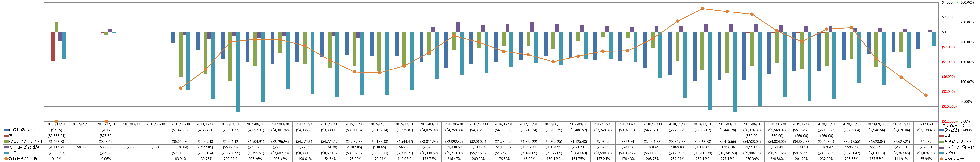Click the ($7,031.13) investing CF cell
The image size is (980, 162).
point(876,153)
